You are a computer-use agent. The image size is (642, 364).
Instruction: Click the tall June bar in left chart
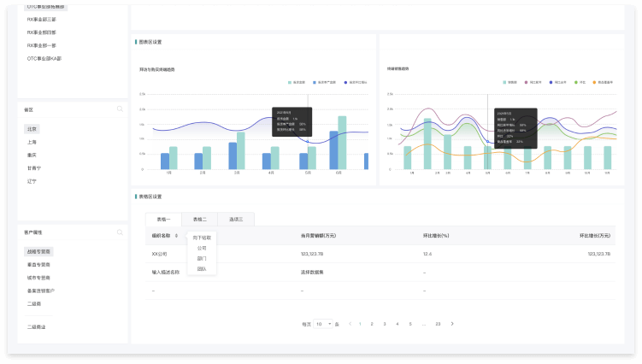[x=342, y=143]
